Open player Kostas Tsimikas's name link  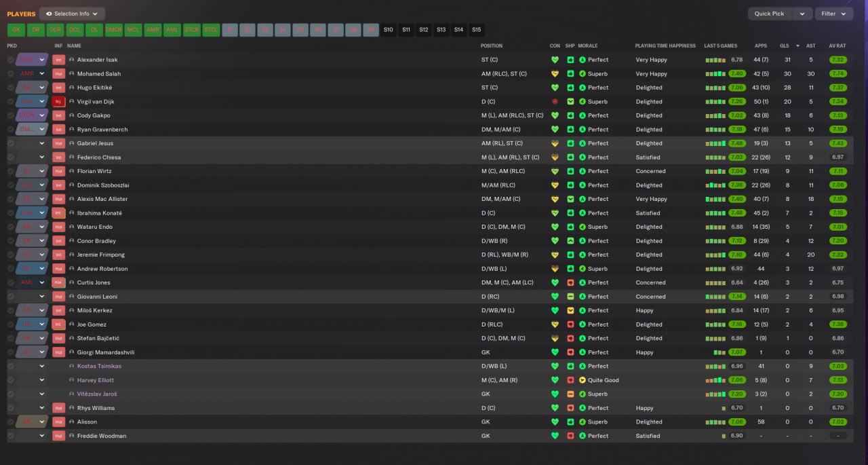99,367
